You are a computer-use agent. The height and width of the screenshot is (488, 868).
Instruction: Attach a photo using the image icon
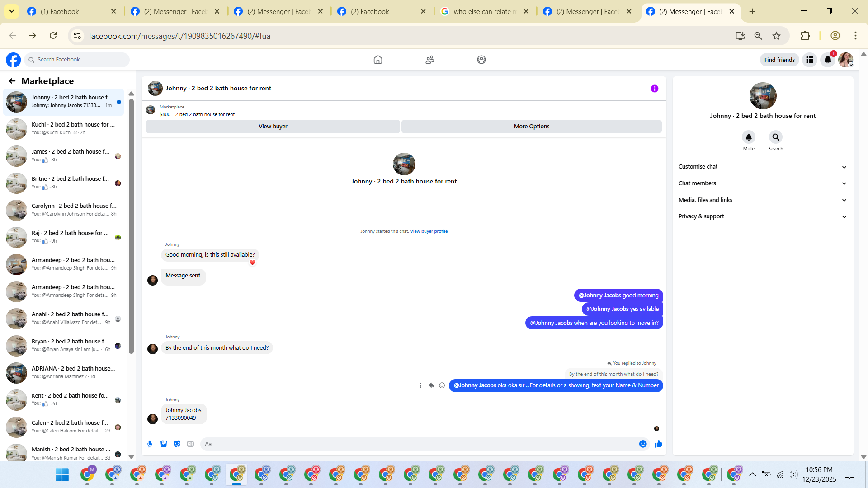coord(163,444)
